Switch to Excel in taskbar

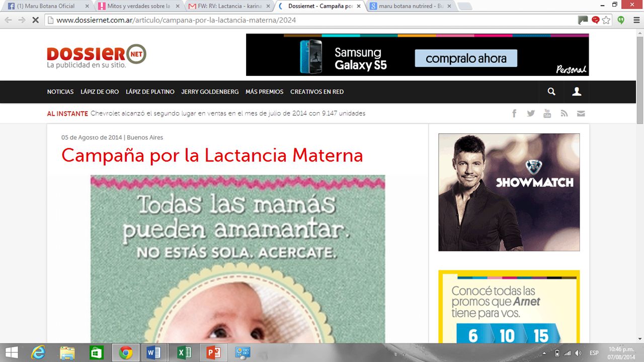pos(184,352)
